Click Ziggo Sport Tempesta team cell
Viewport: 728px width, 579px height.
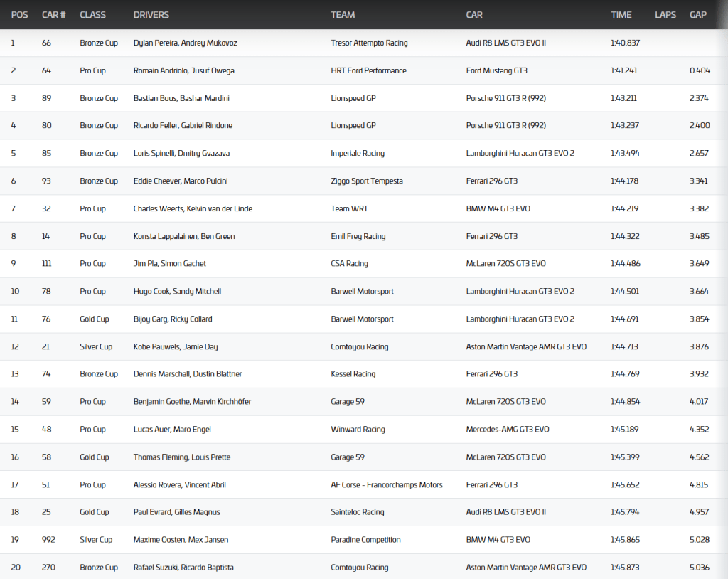367,181
